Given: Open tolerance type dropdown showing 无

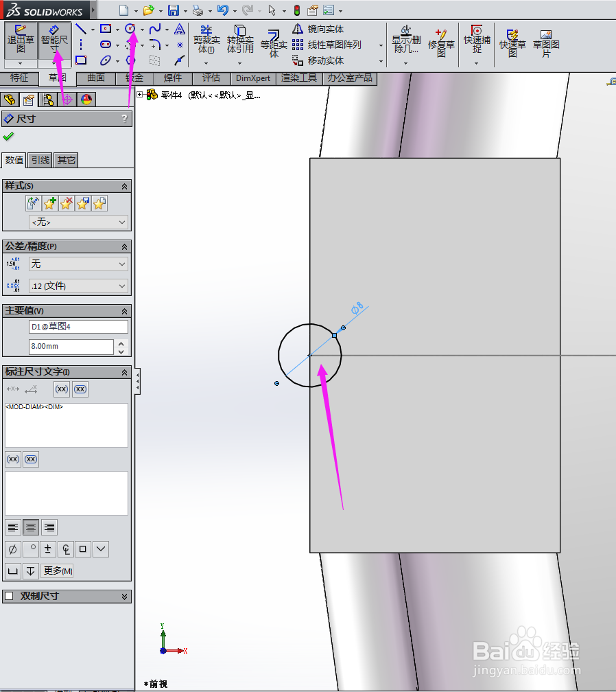Looking at the screenshot, I should 78,264.
